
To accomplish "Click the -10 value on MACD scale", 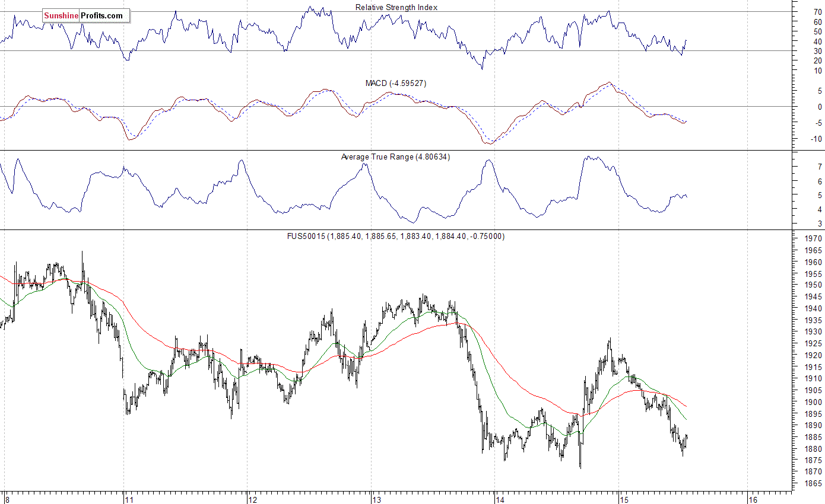I will 816,139.
